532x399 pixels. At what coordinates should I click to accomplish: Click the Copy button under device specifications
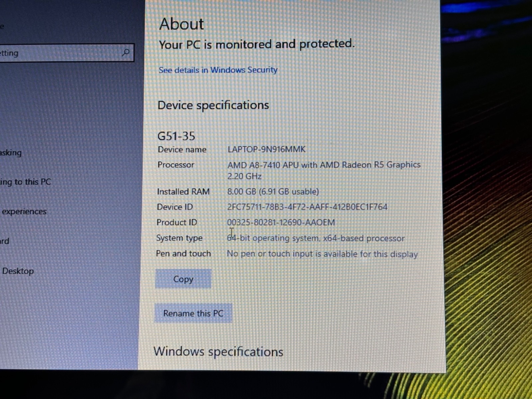coord(183,279)
